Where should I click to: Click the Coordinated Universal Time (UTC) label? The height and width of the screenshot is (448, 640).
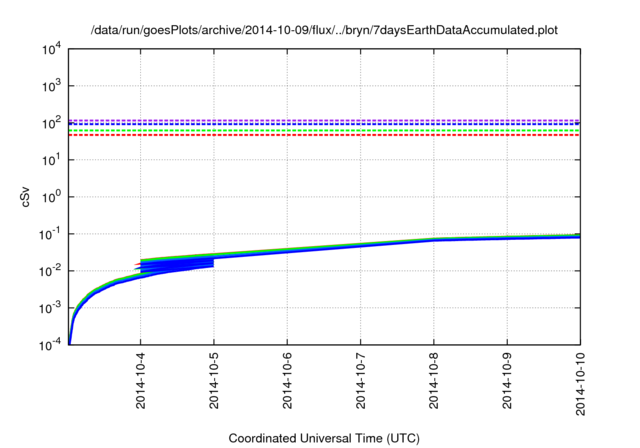324,438
